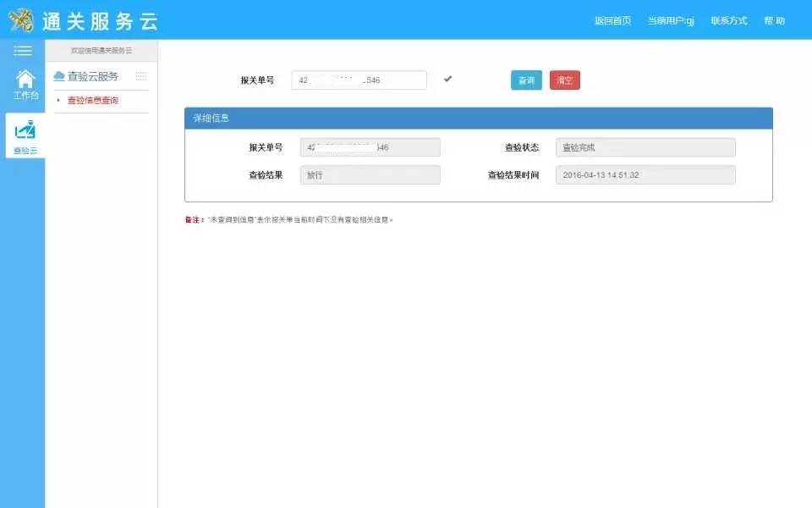Click the red 清空 clear button
Viewport: 812px width, 508px height.
[x=565, y=78]
